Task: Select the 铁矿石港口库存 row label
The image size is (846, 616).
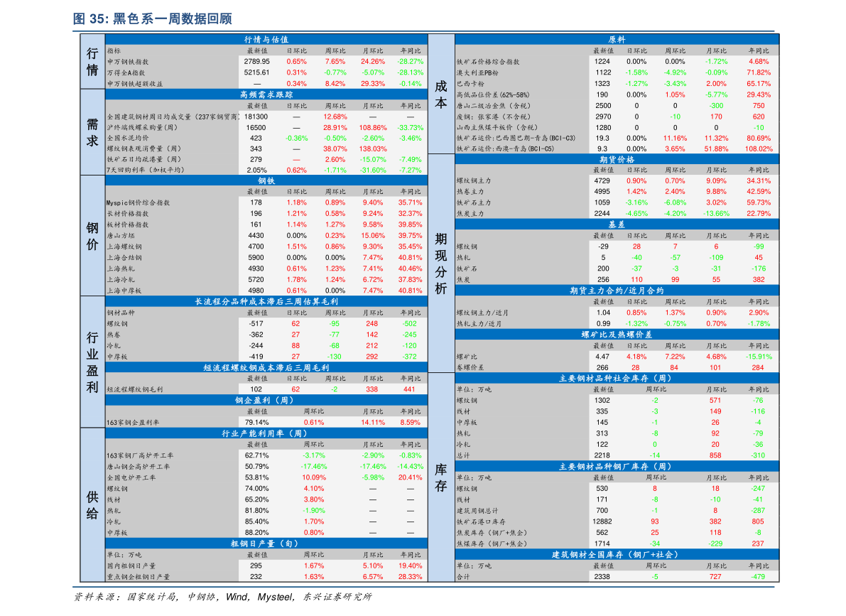Action: pos(481,522)
